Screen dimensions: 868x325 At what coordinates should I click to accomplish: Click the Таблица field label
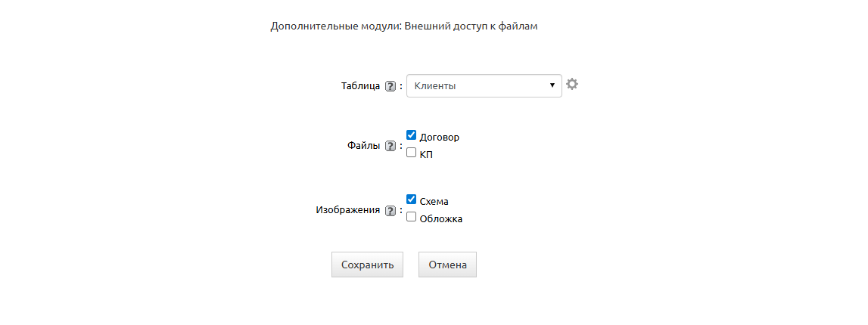coord(360,86)
